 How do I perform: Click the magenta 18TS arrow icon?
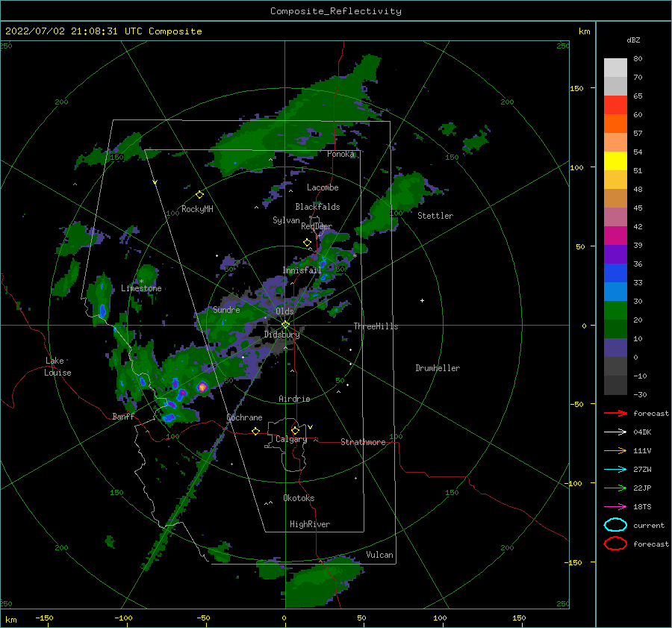click(615, 507)
